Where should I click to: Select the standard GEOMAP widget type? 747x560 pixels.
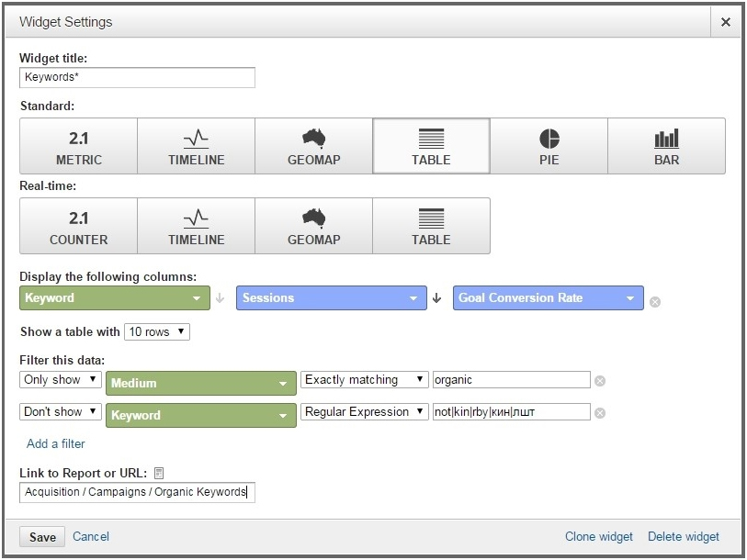tap(314, 146)
